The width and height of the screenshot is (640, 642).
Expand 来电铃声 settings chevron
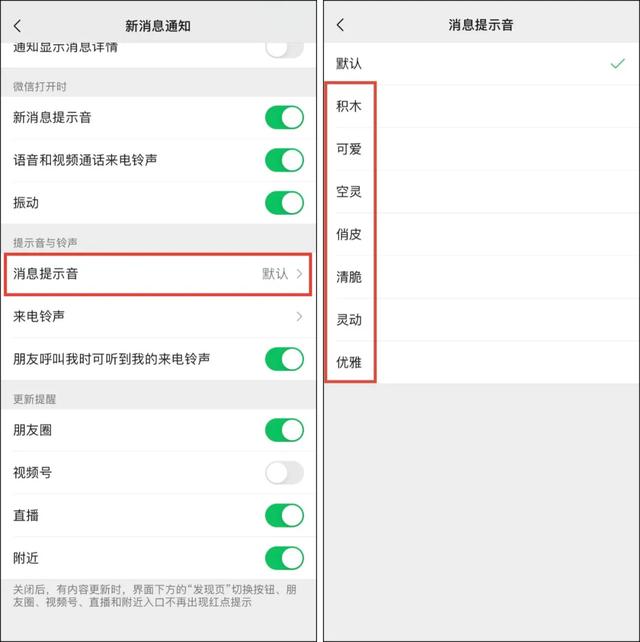158,316
